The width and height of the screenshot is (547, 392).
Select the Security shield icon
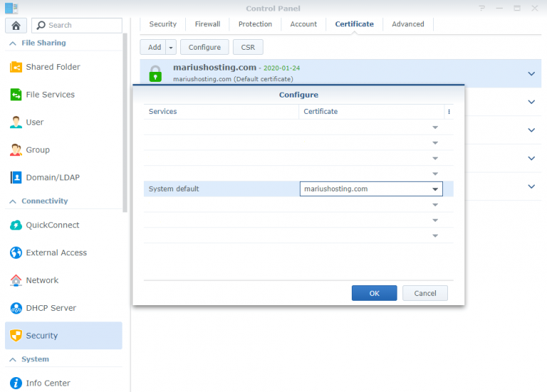[x=16, y=336]
